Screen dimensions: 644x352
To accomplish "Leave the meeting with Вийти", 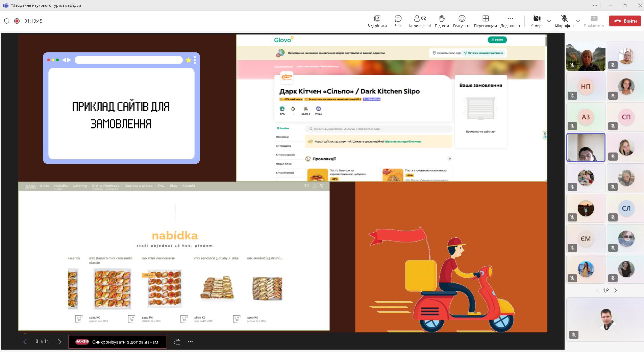I will coord(625,21).
